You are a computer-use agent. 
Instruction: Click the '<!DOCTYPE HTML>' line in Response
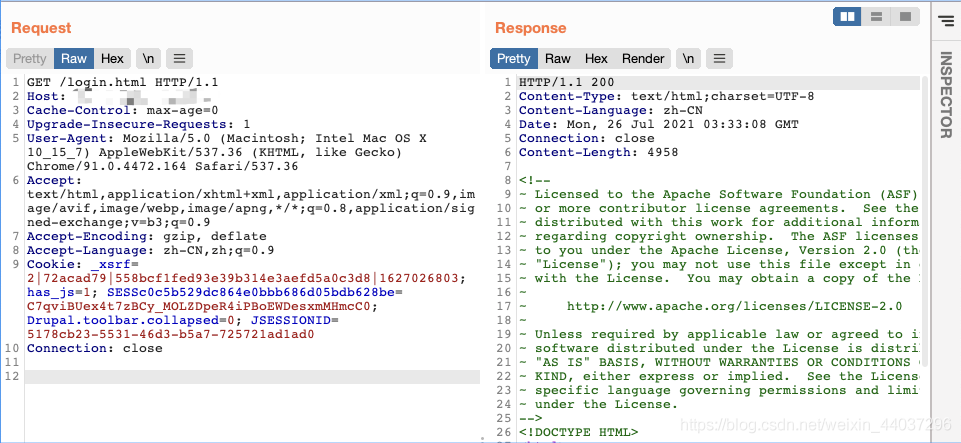click(x=579, y=433)
